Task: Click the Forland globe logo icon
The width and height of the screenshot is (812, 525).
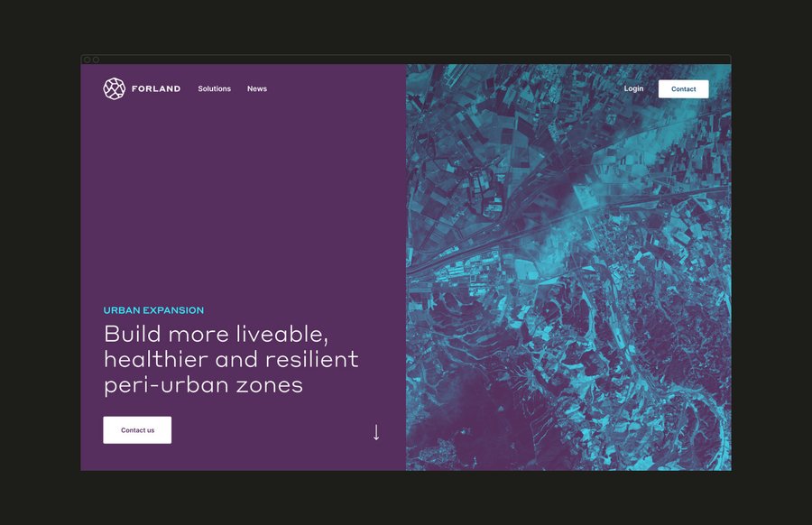Action: tap(114, 88)
